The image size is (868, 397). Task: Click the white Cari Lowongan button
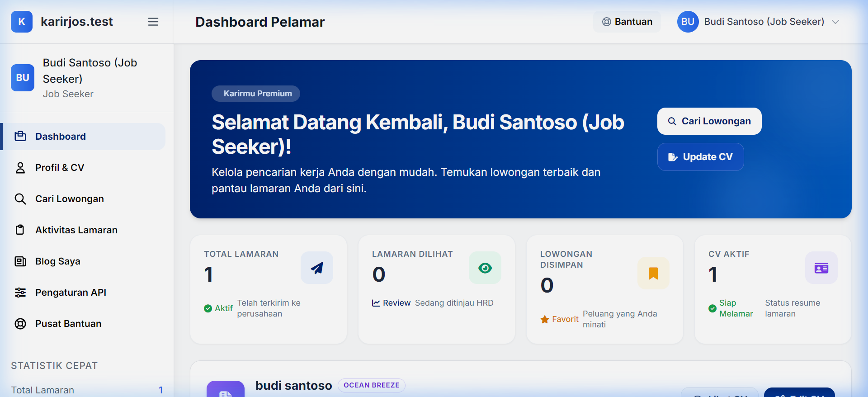click(x=709, y=121)
